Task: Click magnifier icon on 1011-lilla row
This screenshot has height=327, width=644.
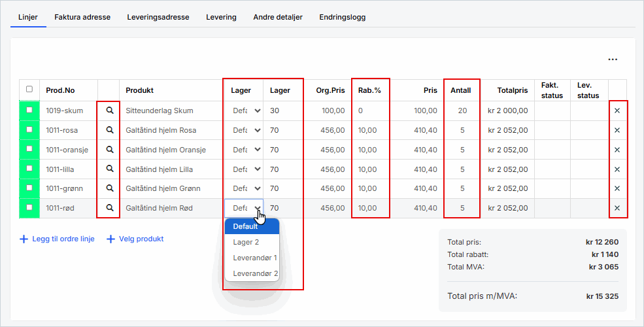Action: (x=110, y=169)
